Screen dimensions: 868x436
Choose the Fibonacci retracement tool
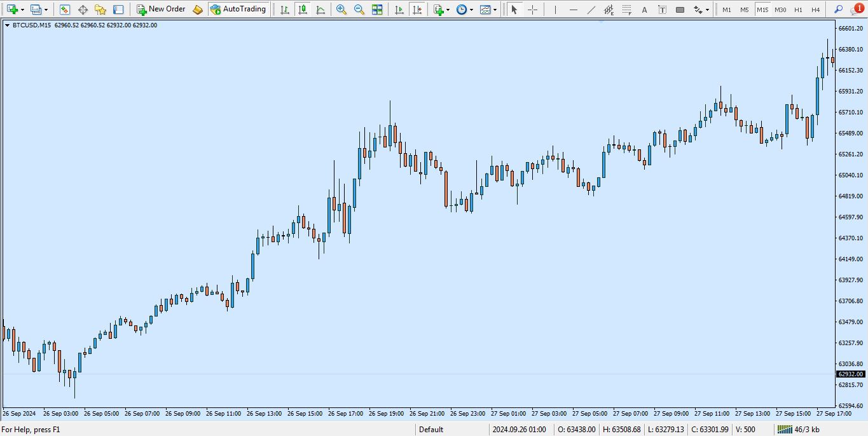tap(626, 10)
